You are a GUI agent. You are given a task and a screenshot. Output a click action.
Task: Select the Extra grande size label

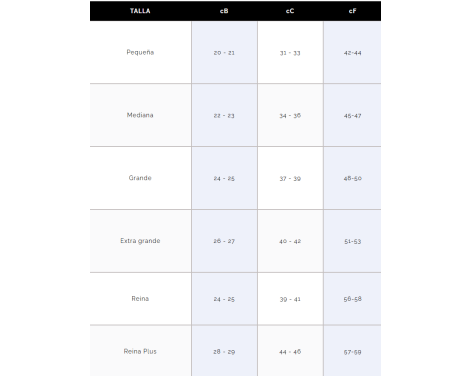(140, 241)
